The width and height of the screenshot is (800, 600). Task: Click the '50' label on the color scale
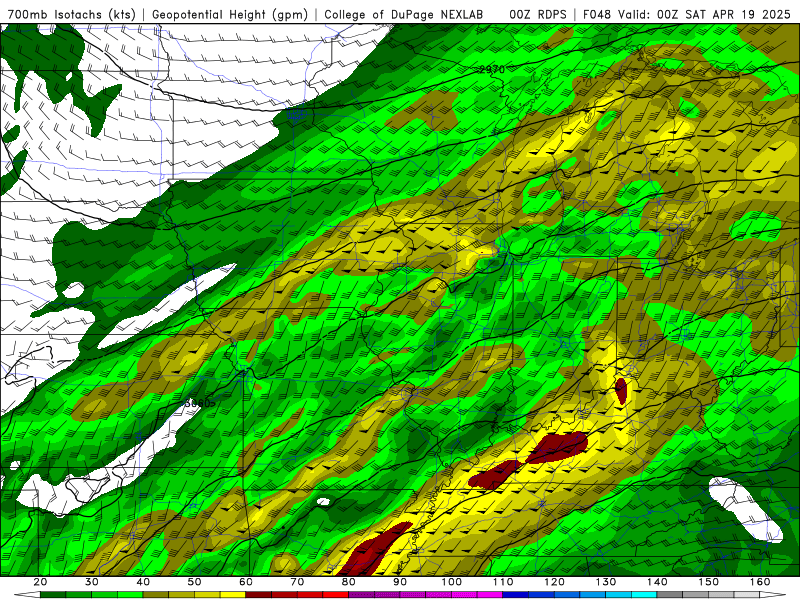(194, 582)
